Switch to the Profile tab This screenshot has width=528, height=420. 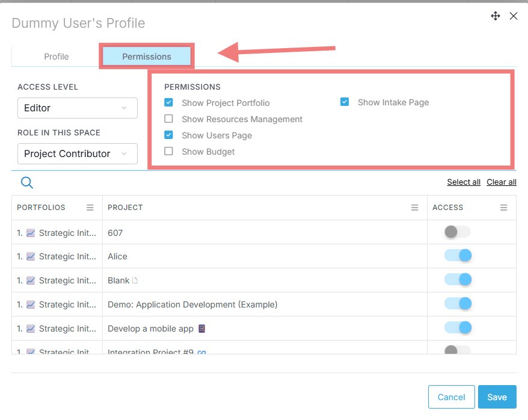[x=57, y=57]
